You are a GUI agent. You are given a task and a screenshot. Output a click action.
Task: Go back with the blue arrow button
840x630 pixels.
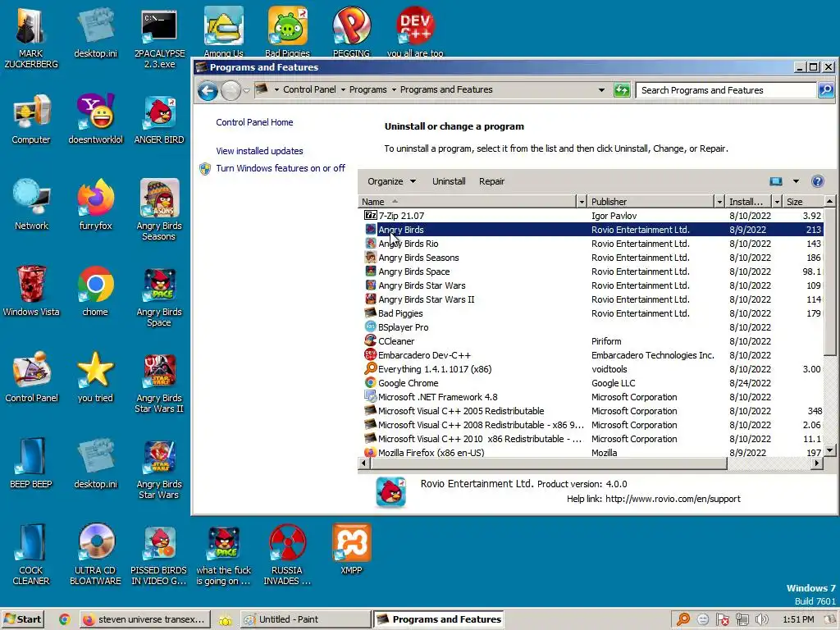tap(208, 90)
